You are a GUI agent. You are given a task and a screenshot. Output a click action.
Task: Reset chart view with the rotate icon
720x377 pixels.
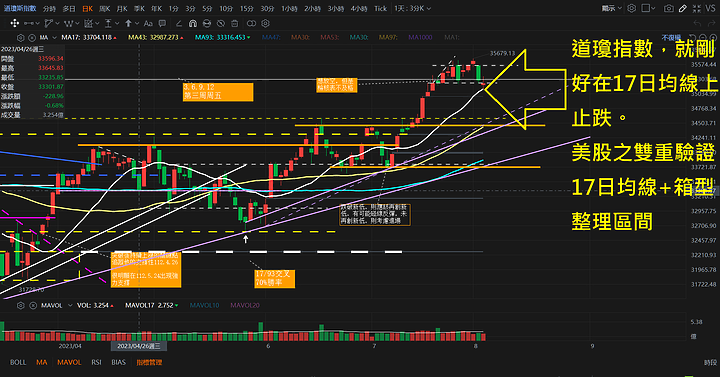pos(693,38)
